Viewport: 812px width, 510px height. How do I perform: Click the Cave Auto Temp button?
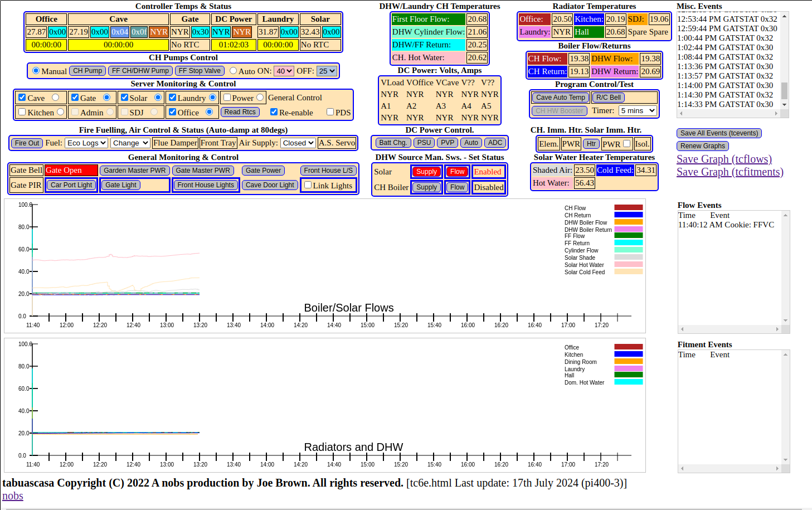(x=560, y=98)
